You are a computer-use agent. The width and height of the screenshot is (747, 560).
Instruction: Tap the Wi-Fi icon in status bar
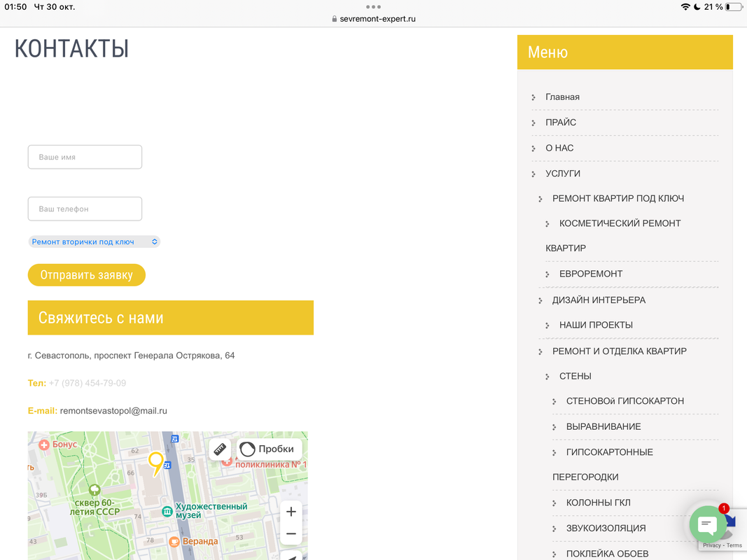point(685,7)
